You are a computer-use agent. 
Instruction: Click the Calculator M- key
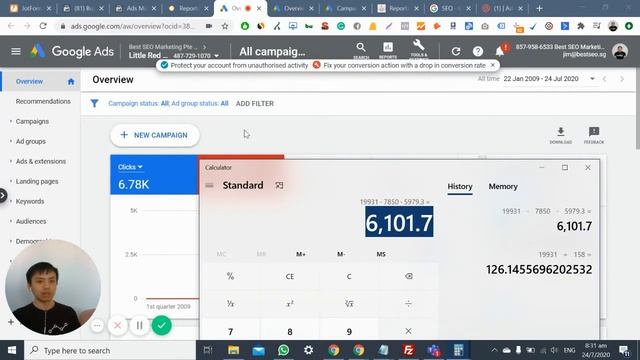coord(341,254)
